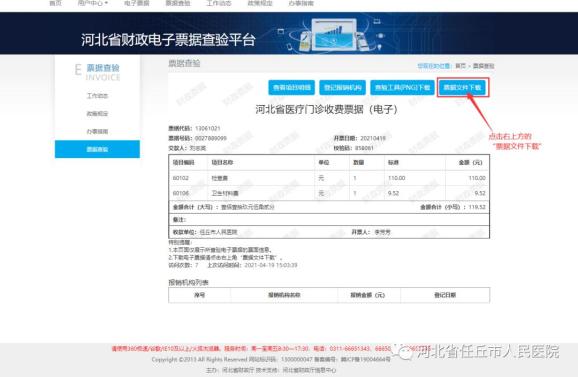This screenshot has width=578, height=377.
Task: Open 工作动态 in top navigation bar
Action: [219, 3]
